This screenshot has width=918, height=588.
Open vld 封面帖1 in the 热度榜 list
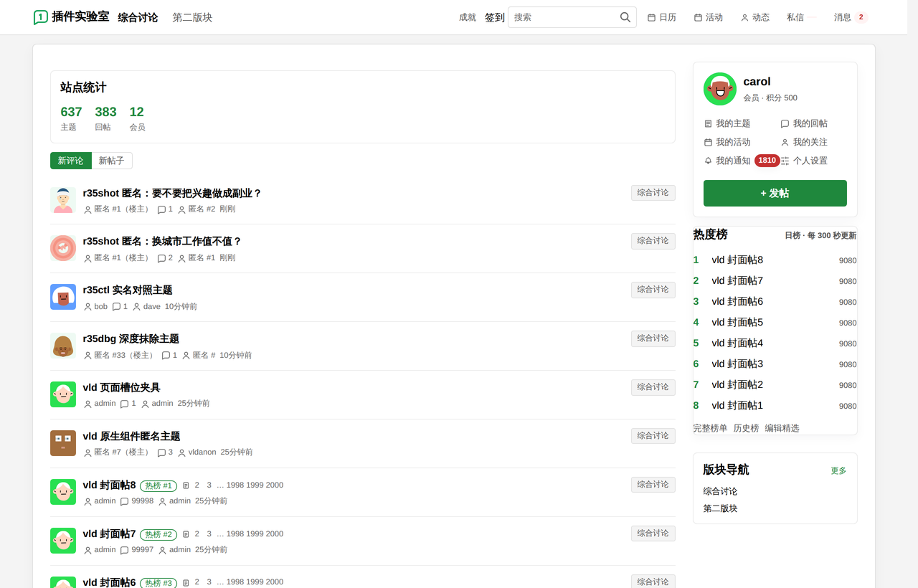pos(737,406)
